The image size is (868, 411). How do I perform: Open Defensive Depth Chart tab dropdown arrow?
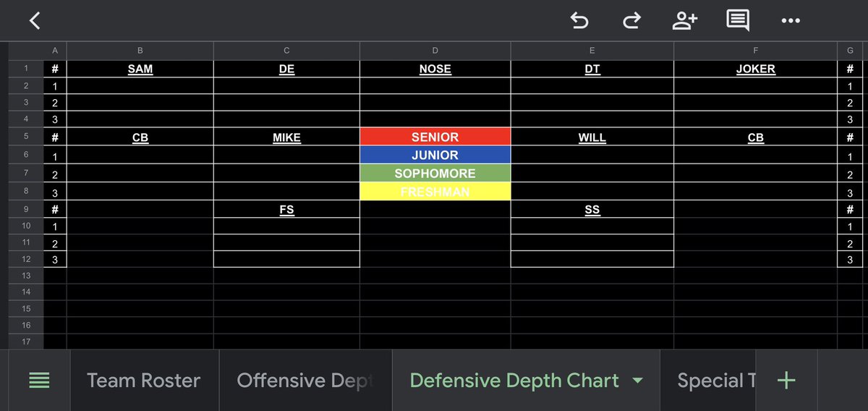click(x=637, y=381)
